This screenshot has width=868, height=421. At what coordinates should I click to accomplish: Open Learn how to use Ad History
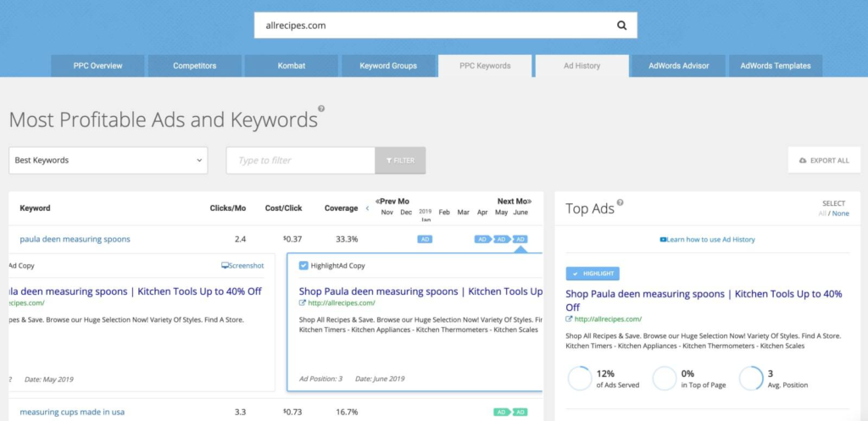coord(708,240)
